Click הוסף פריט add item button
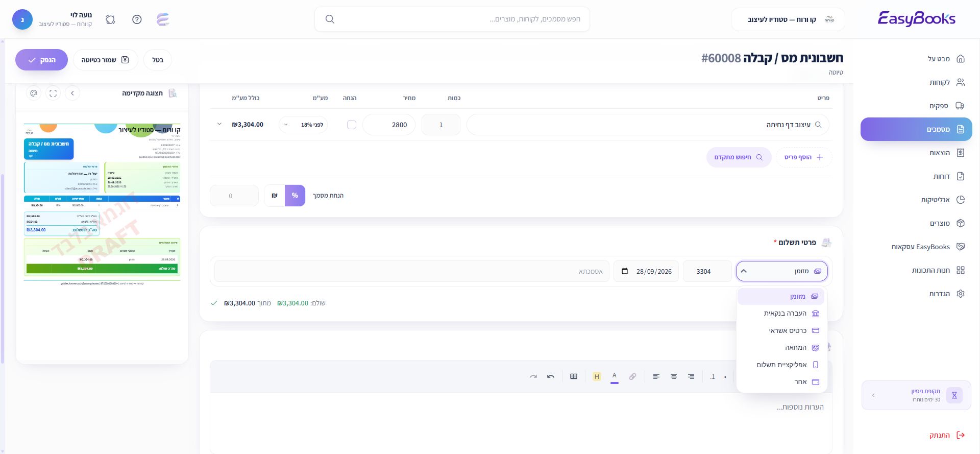Image resolution: width=980 pixels, height=454 pixels. (x=804, y=157)
